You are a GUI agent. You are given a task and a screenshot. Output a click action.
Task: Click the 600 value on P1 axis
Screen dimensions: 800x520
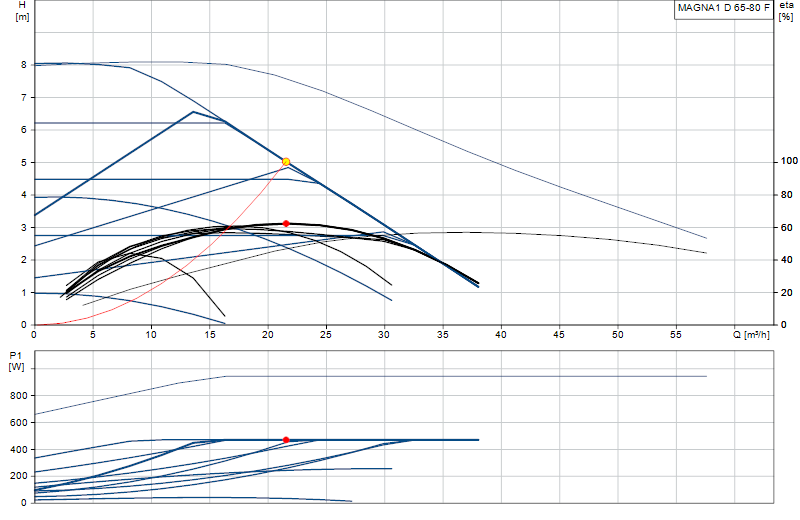19,423
